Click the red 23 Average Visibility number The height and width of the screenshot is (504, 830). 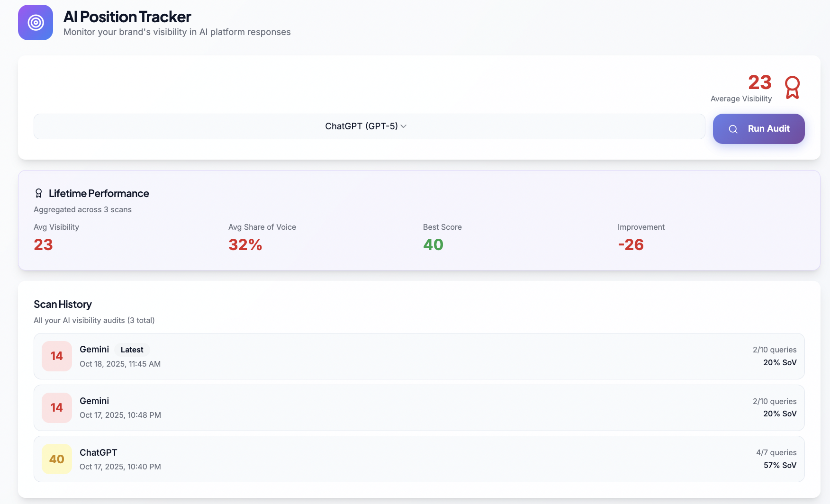[759, 83]
